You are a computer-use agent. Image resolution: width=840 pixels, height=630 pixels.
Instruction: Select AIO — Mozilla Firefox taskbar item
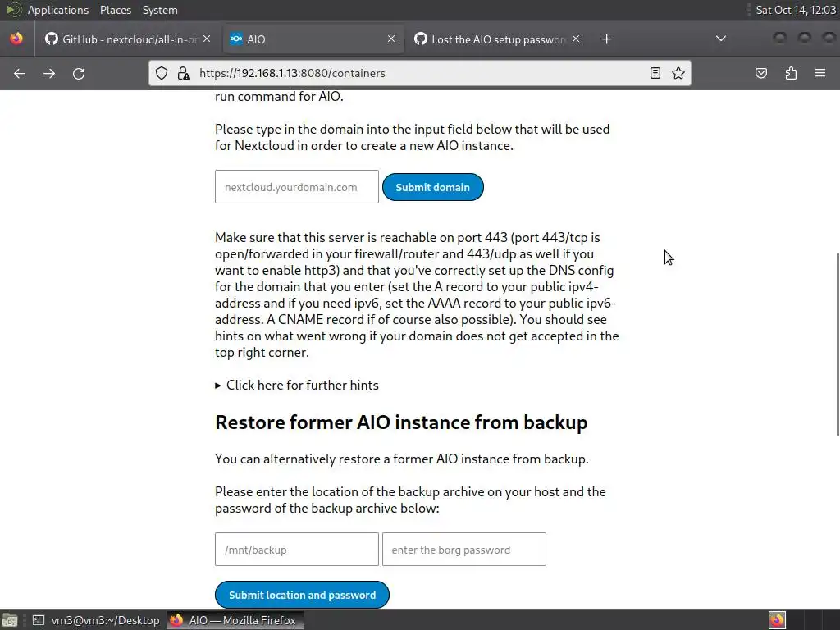pyautogui.click(x=235, y=620)
